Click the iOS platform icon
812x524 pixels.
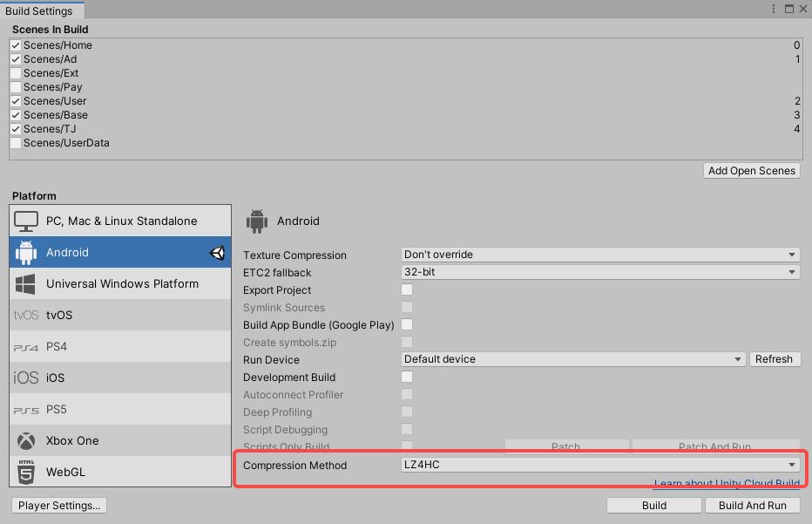click(x=26, y=378)
